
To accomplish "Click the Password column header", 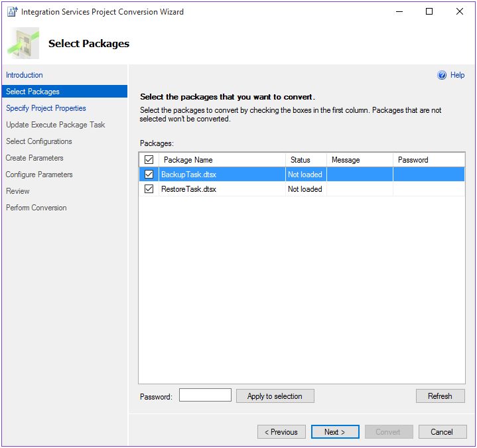I will click(429, 159).
